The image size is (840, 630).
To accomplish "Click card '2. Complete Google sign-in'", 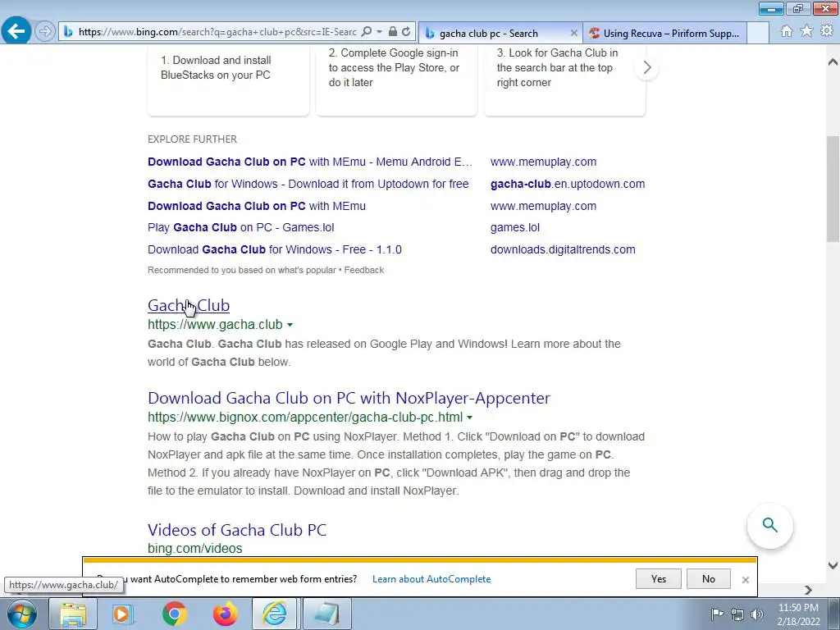I will [x=396, y=80].
